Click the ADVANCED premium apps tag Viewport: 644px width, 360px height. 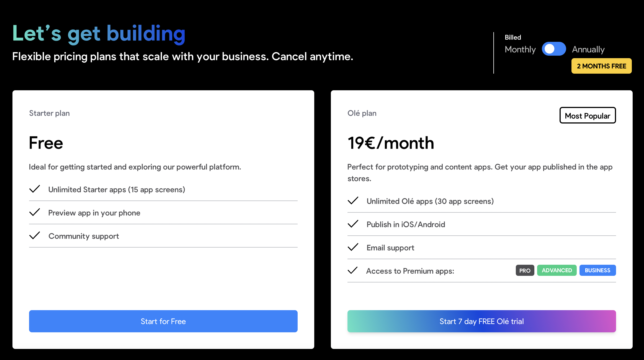pyautogui.click(x=557, y=270)
